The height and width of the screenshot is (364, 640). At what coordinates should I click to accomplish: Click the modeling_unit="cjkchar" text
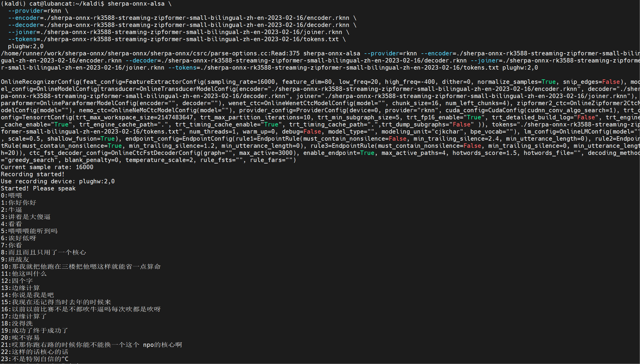422,132
